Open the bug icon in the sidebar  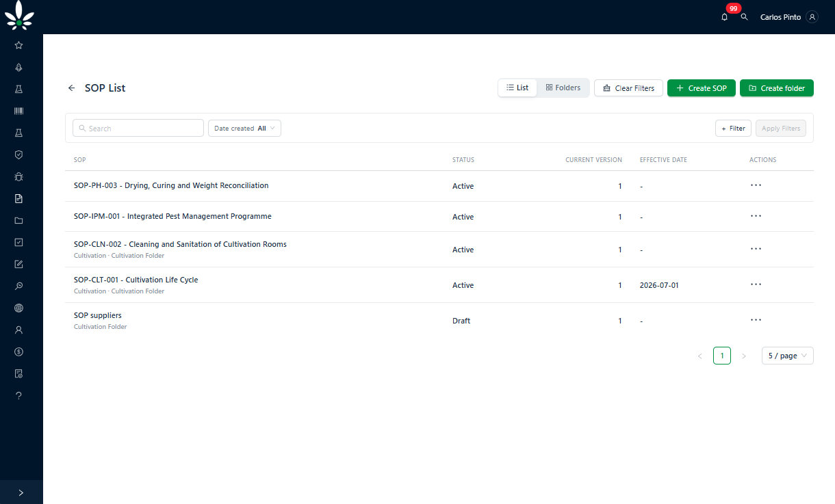click(x=18, y=176)
